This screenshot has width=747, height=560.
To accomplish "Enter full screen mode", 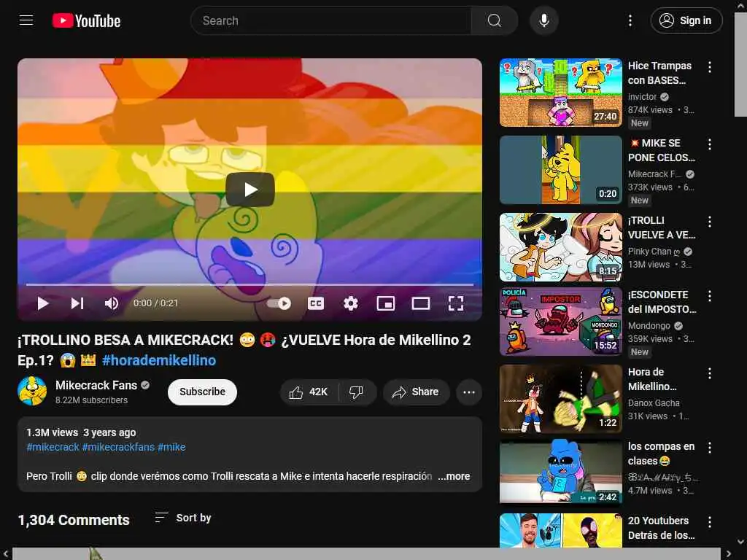I will pyautogui.click(x=456, y=303).
